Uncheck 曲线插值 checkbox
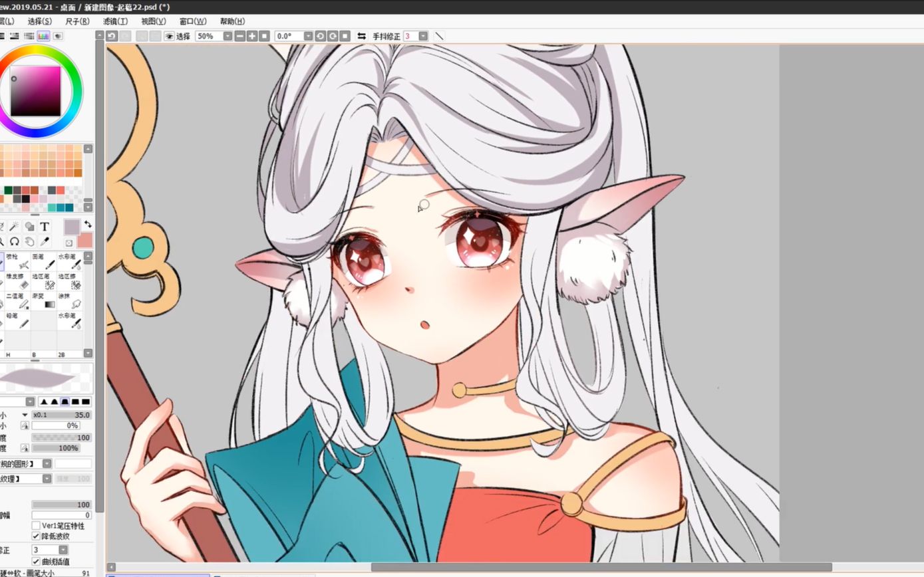The image size is (924, 577). 36,562
